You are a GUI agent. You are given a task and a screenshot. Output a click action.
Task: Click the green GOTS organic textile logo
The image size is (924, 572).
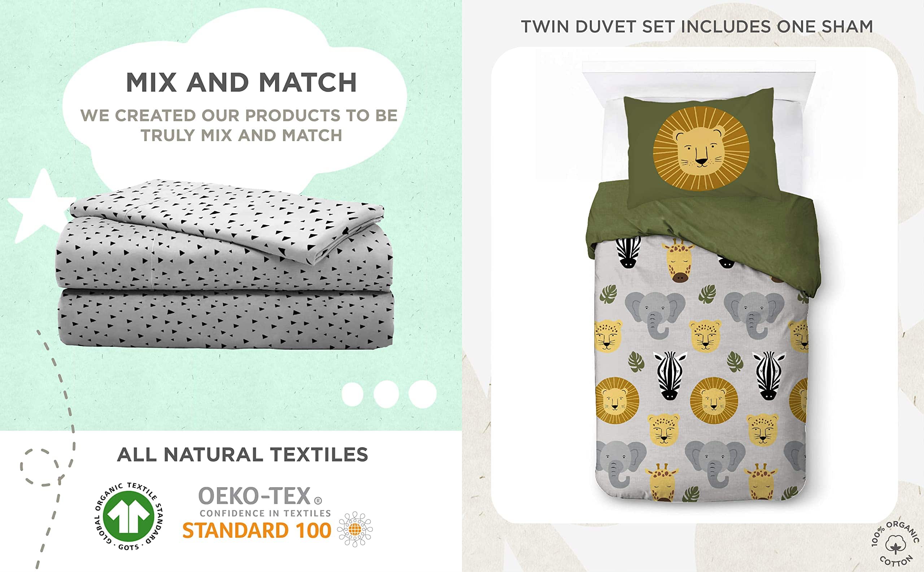[128, 517]
